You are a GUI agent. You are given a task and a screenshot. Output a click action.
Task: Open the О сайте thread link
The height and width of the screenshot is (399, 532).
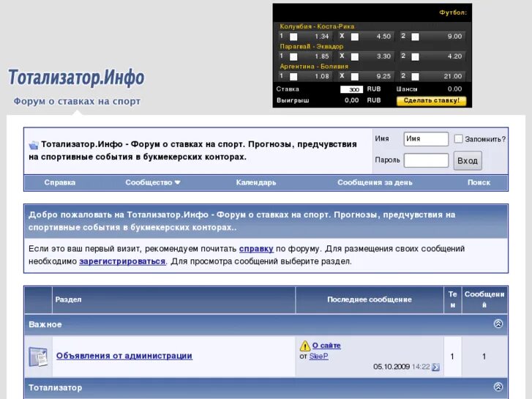pyautogui.click(x=326, y=346)
